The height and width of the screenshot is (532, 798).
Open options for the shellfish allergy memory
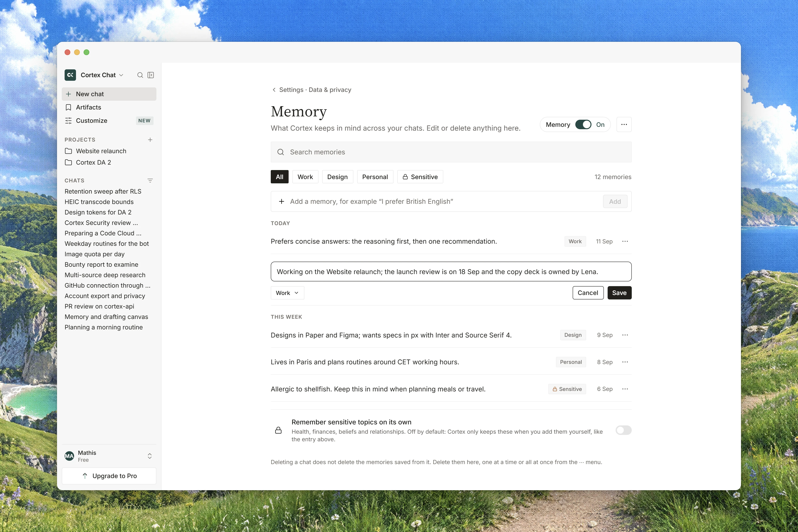[x=625, y=389]
